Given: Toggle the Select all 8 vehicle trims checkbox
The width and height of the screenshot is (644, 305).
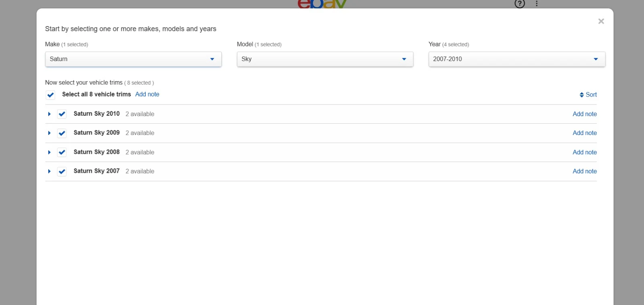Looking at the screenshot, I should (x=51, y=95).
